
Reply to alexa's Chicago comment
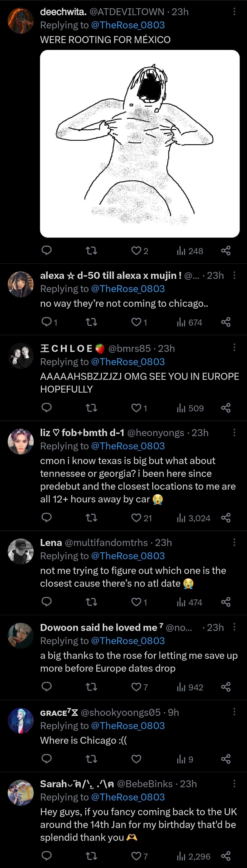(x=49, y=322)
